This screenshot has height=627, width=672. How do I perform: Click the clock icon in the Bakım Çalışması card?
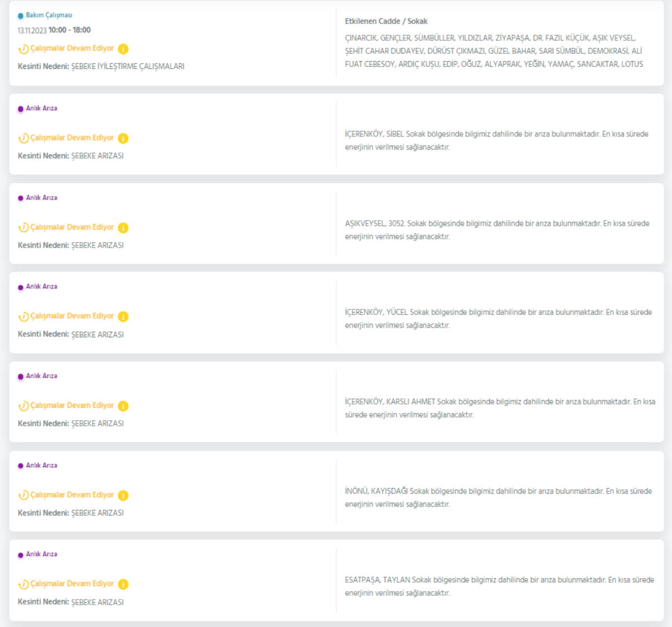click(x=24, y=49)
